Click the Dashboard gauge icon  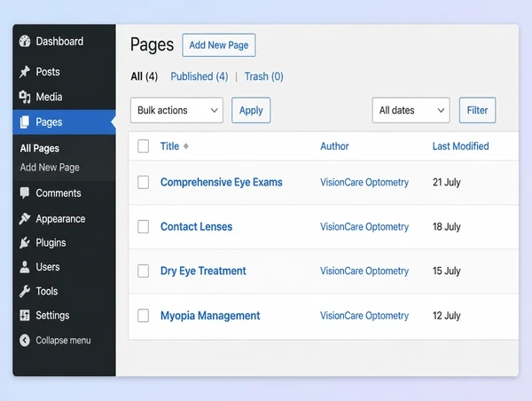click(x=25, y=41)
